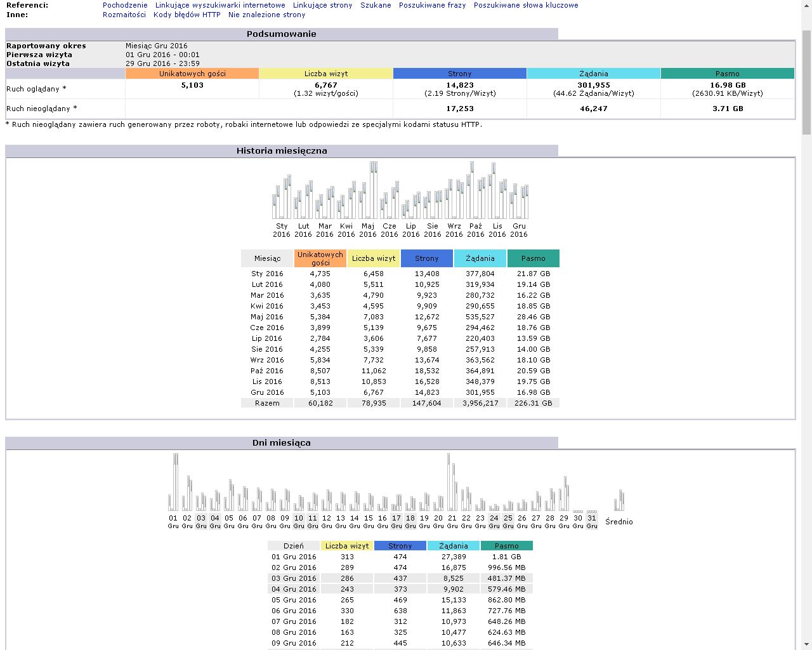Image resolution: width=812 pixels, height=650 pixels.
Task: Click the 3.71 GB unviewed bandwidth value
Action: coord(728,109)
